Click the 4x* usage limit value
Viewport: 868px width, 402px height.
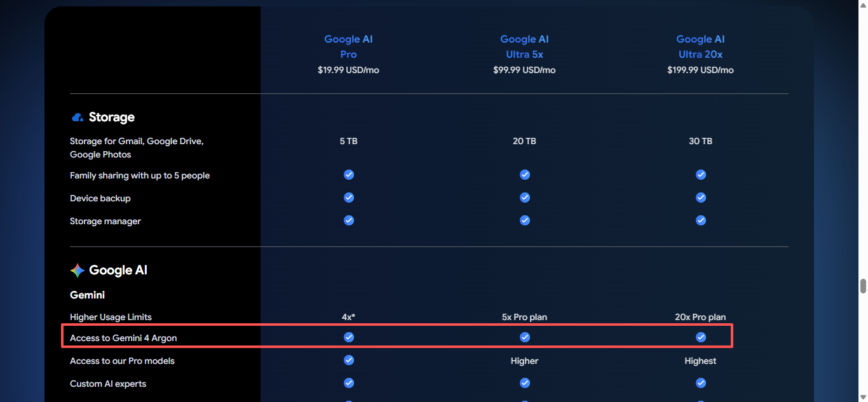click(x=349, y=317)
